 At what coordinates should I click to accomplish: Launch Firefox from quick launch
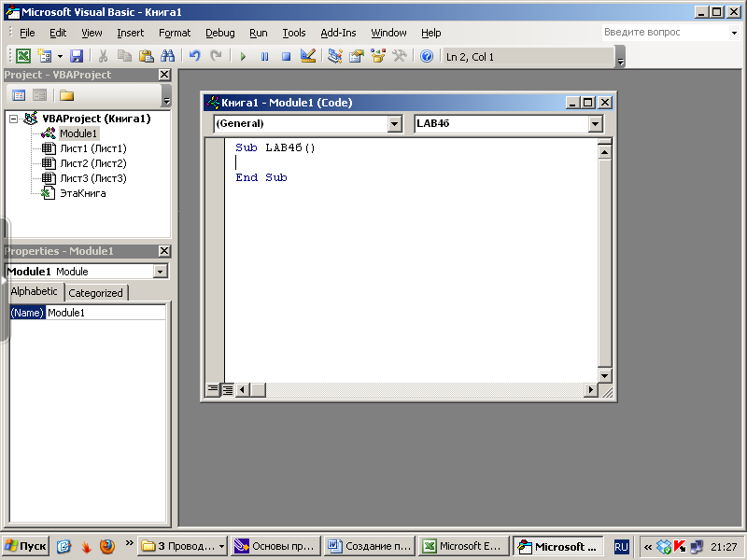(107, 546)
